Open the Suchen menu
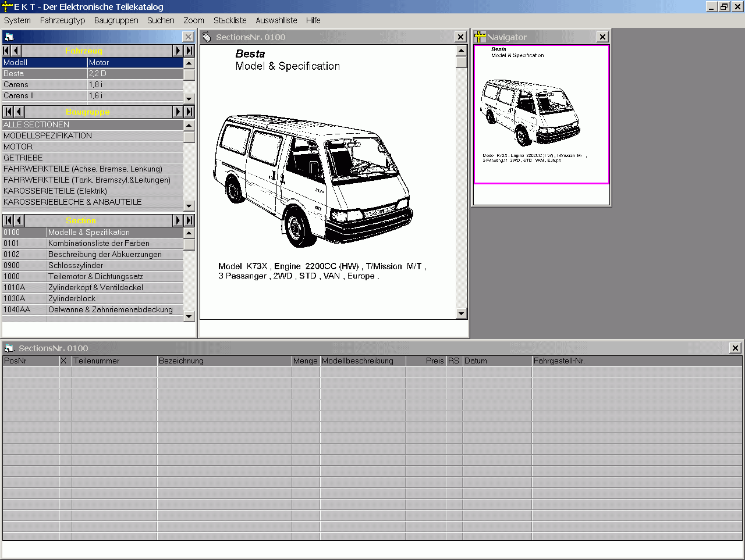The width and height of the screenshot is (745, 560). pyautogui.click(x=161, y=20)
